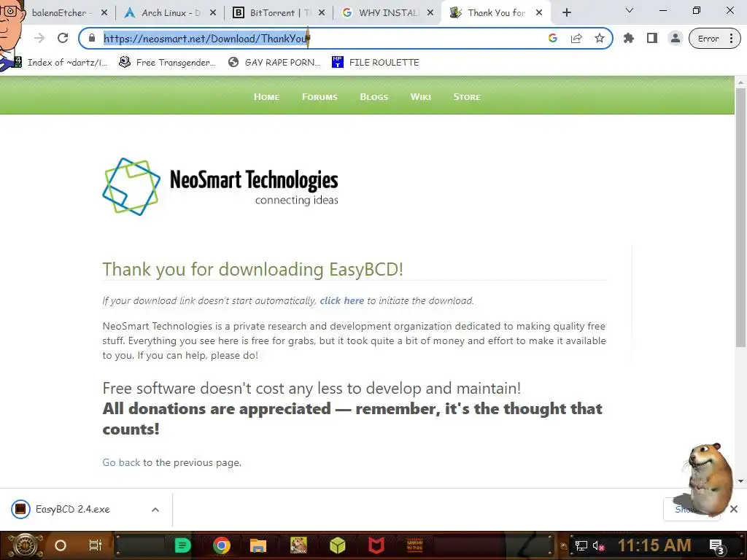Close the Arch Linux tab
This screenshot has width=747, height=560.
213,13
